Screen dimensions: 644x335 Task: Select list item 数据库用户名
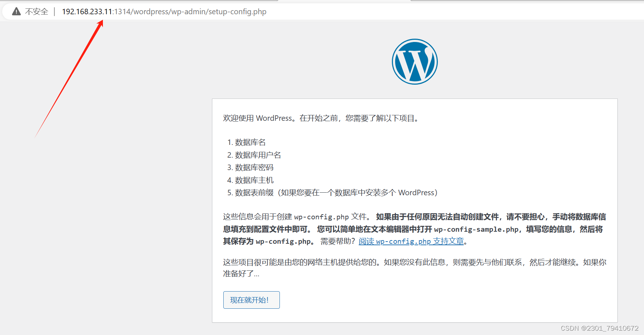(258, 155)
